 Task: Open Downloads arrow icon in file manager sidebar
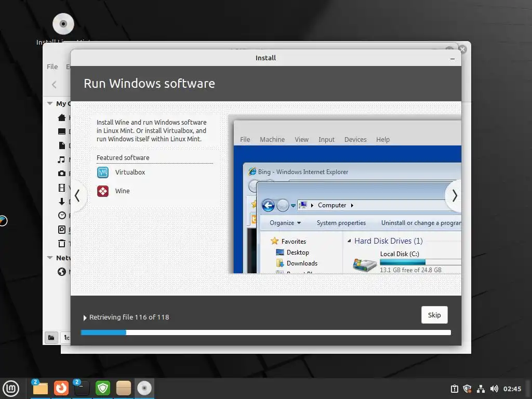(x=62, y=202)
